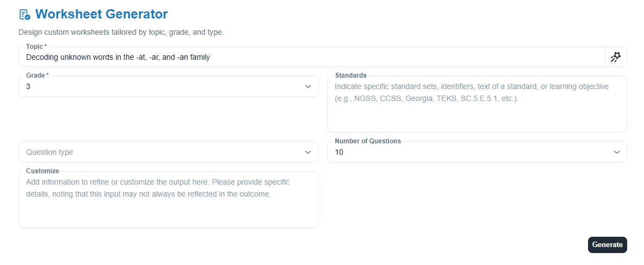Click the magic wand icon in Topic field
This screenshot has width=644, height=265.
click(x=616, y=57)
